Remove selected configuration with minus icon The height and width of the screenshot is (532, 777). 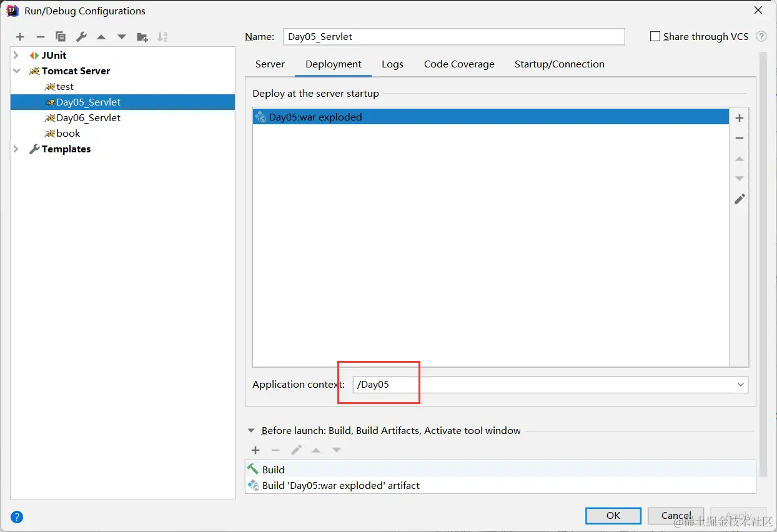click(41, 37)
